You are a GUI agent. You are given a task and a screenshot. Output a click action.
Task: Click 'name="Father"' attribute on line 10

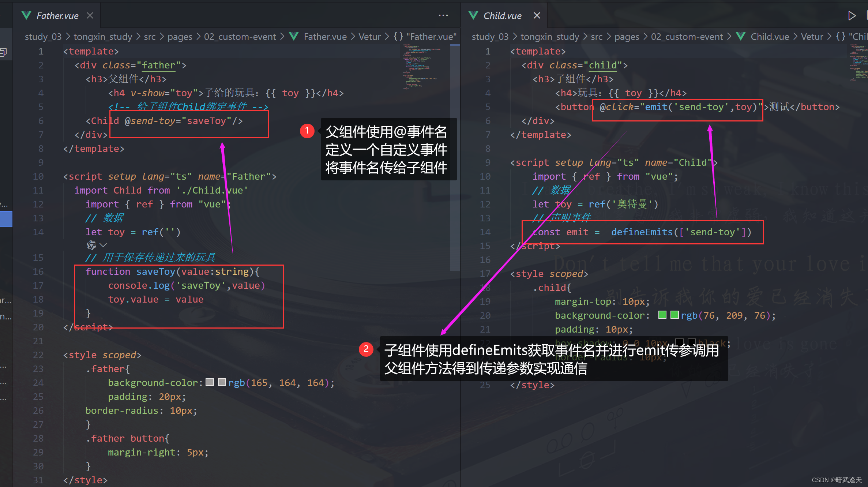234,176
